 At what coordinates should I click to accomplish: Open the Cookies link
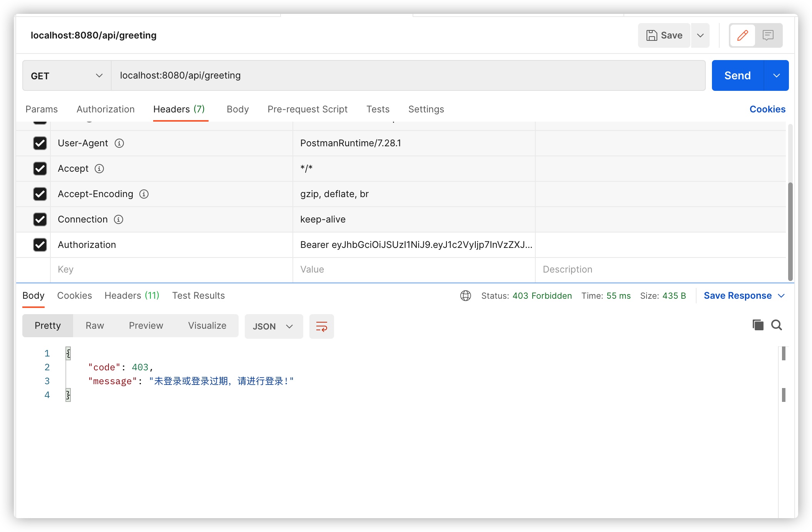(x=767, y=109)
